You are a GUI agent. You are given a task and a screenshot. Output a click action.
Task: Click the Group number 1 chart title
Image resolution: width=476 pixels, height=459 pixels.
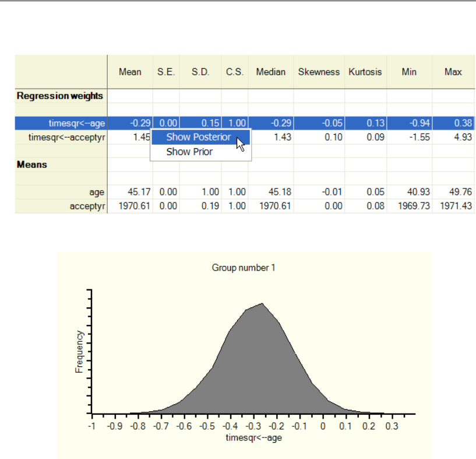(x=244, y=268)
